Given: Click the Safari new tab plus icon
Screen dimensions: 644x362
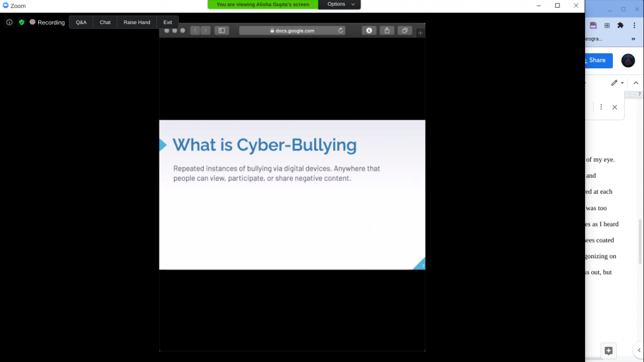Looking at the screenshot, I should pyautogui.click(x=421, y=33).
